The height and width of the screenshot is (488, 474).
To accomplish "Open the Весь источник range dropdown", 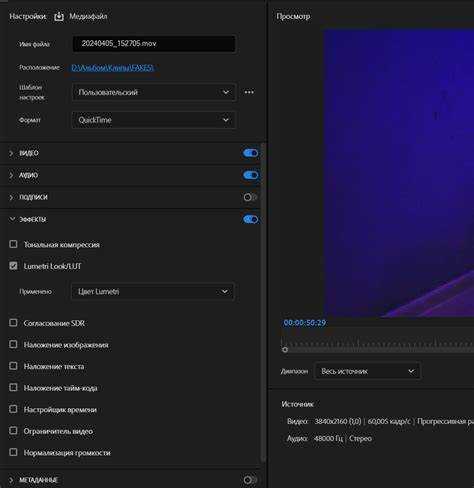I will (x=367, y=371).
